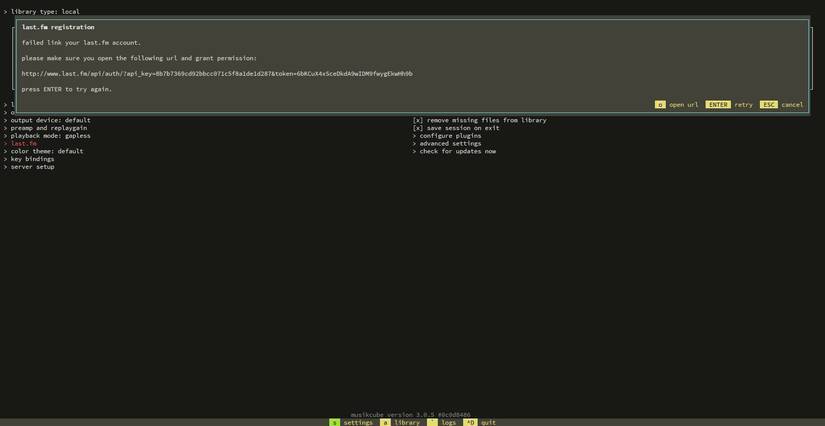Open server setup entry
825x426 pixels.
pyautogui.click(x=29, y=167)
